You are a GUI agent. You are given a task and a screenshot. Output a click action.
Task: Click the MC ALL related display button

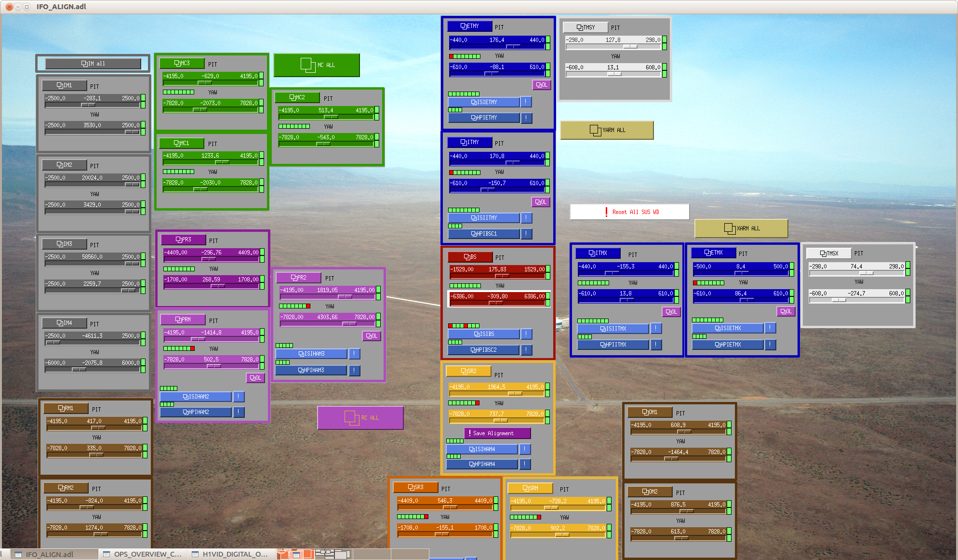pyautogui.click(x=317, y=65)
